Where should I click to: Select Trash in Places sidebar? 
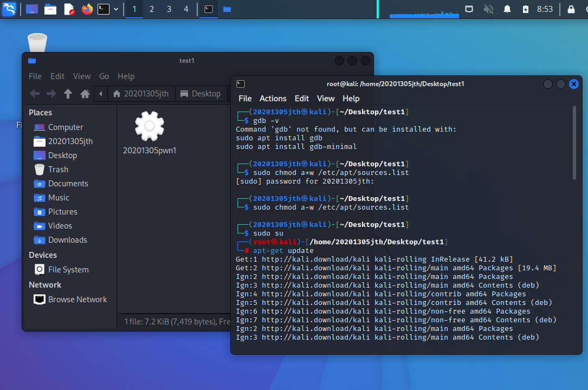coord(58,170)
